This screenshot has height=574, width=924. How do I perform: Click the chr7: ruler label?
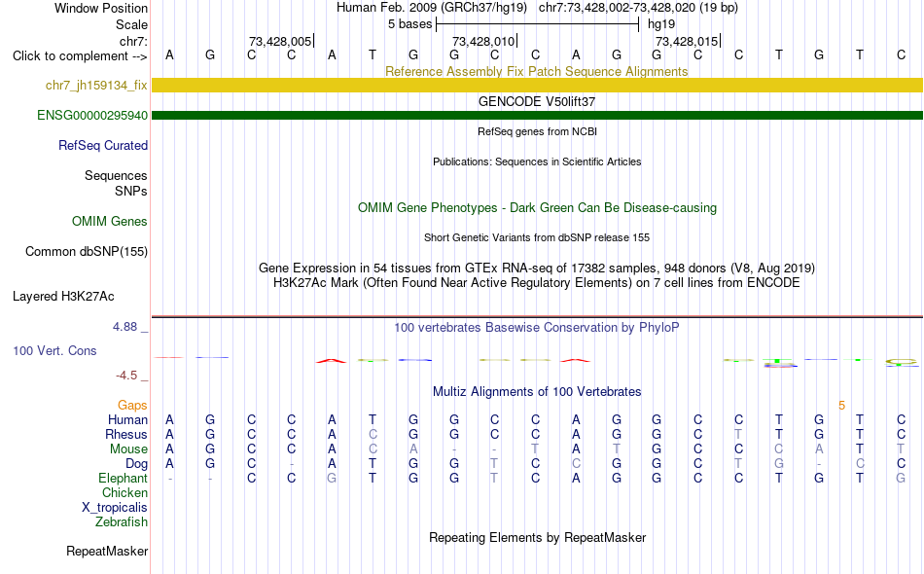click(x=133, y=41)
